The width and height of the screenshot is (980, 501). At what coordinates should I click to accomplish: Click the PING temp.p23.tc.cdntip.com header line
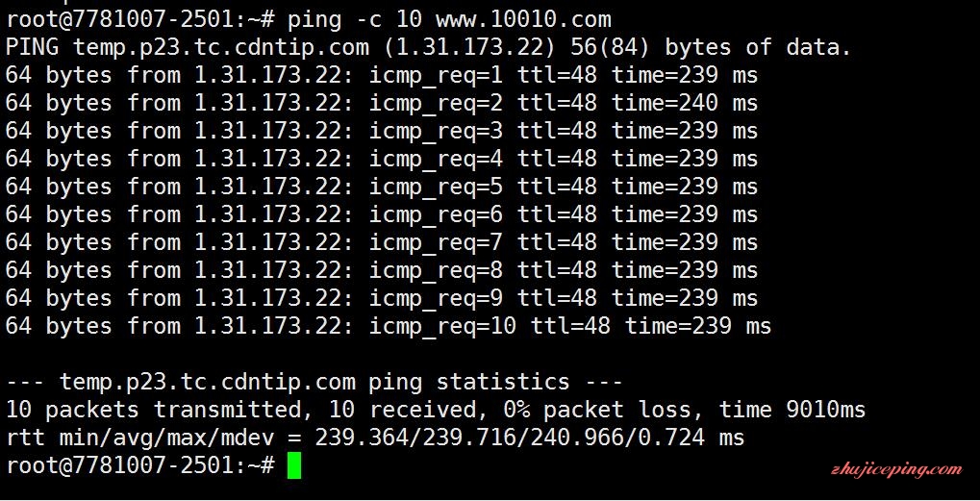pos(428,47)
